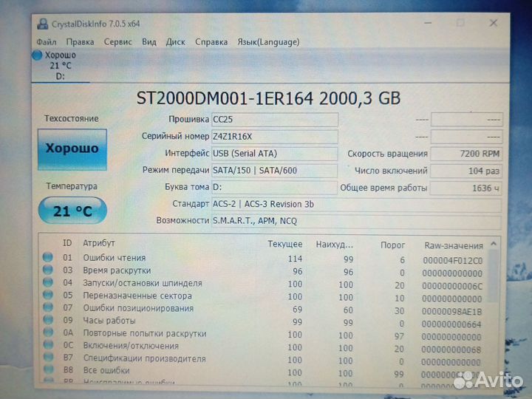
Task: Click the Raw-значения column header
Action: click(454, 245)
